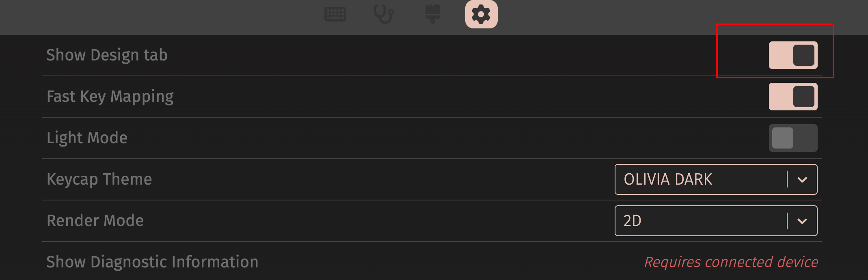This screenshot has height=280, width=868.
Task: Open the Configure keyboard icon tab
Action: [335, 15]
